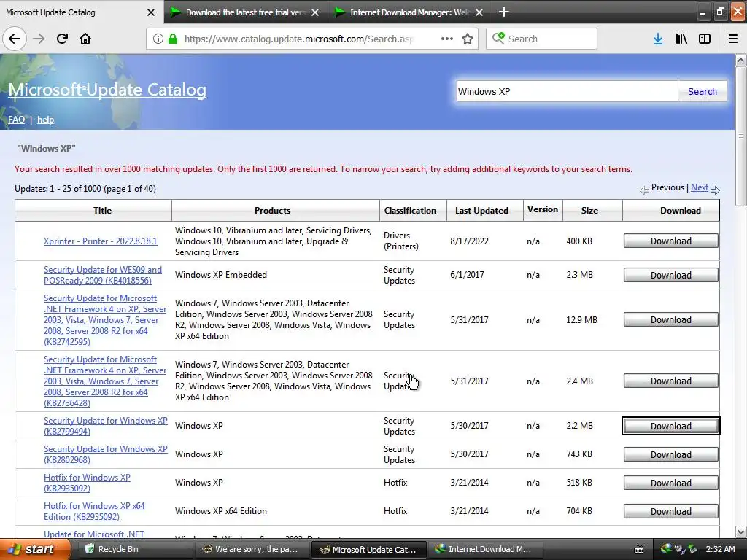This screenshot has height=560, width=747.
Task: Download the Xprinter 400 KB update
Action: pos(671,241)
